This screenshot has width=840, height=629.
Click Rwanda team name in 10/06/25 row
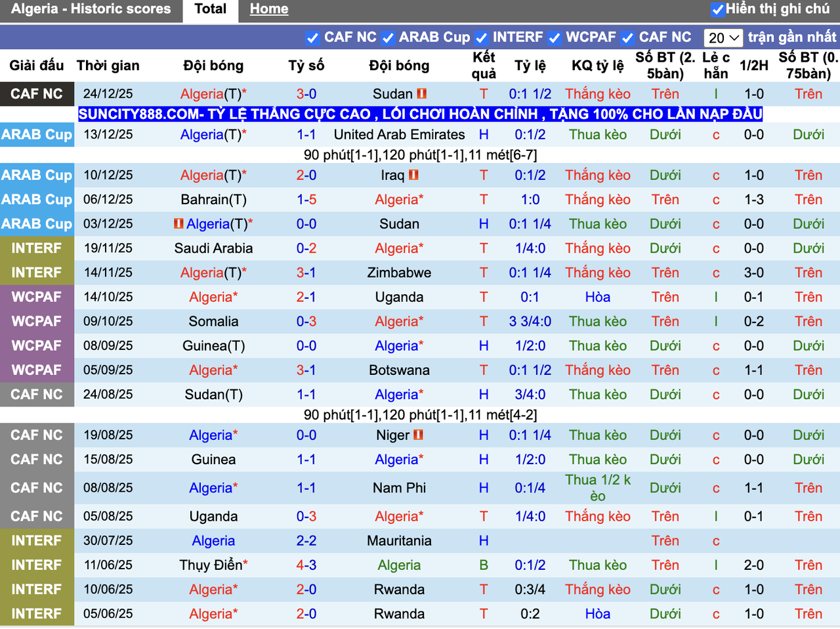(399, 590)
